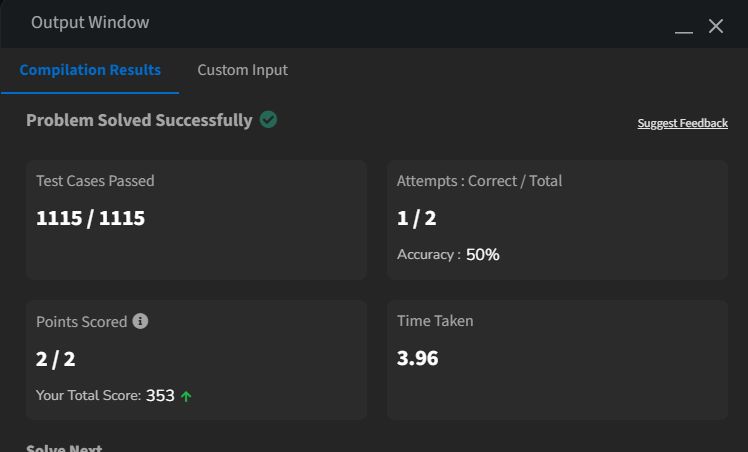Click the Points Scored label

[82, 321]
